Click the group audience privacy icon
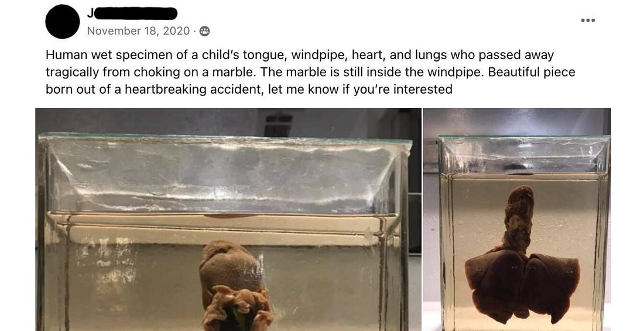Viewport: 644px width, 331px height. [x=204, y=31]
